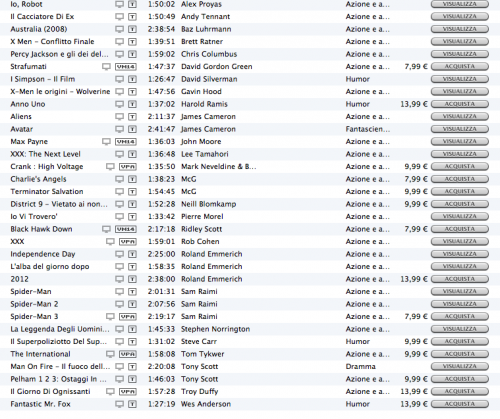The image size is (500, 419).
Task: Click the VPA rating badge for Crank: High Voltage
Action: [x=128, y=167]
